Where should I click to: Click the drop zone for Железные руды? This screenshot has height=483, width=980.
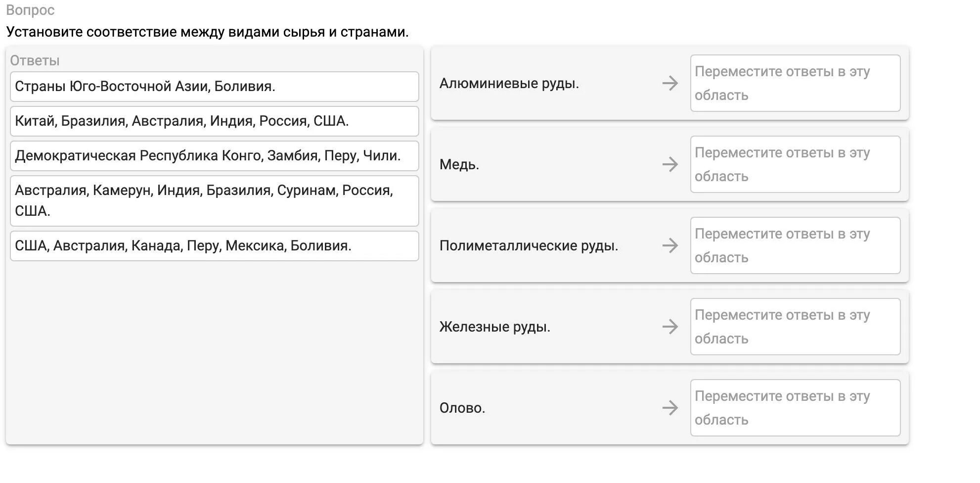795,327
